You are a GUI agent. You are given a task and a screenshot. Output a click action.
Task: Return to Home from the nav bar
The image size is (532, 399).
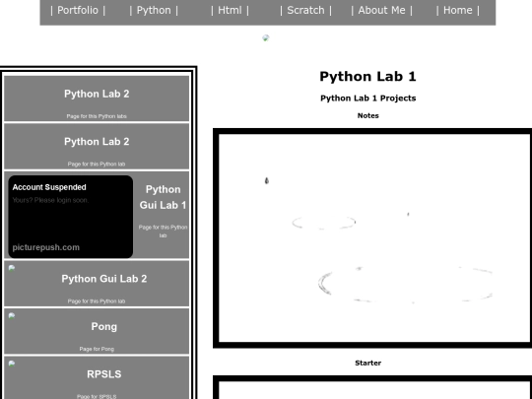(x=458, y=10)
